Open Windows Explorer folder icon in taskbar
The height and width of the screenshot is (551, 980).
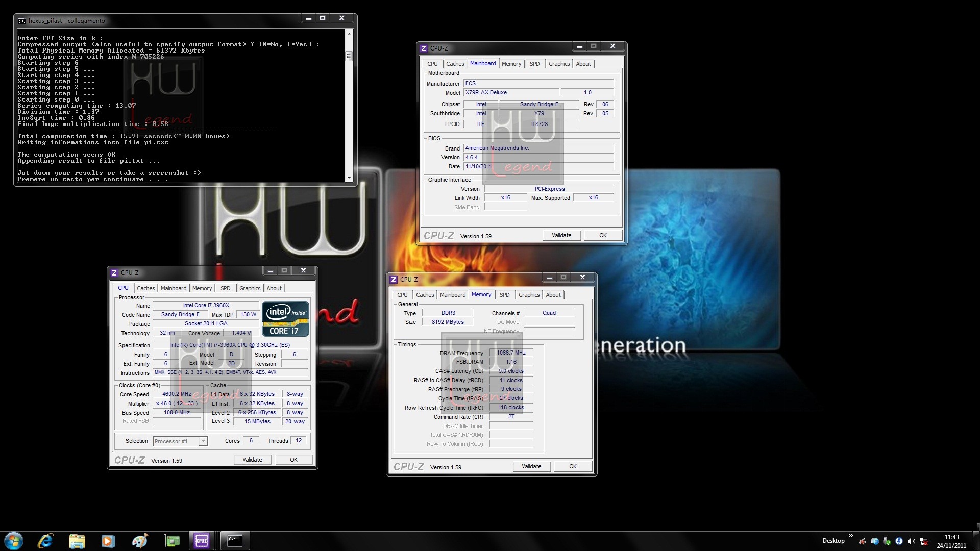77,541
